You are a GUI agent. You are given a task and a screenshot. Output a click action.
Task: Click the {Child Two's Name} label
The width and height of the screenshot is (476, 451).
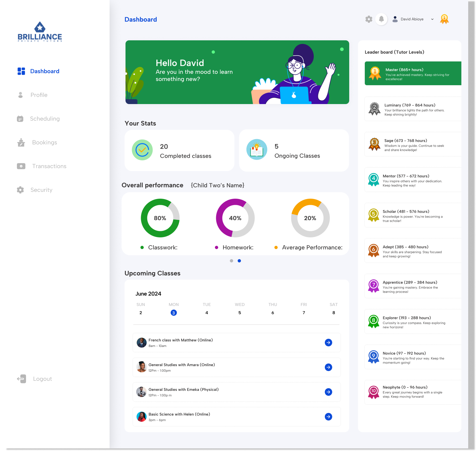point(218,185)
